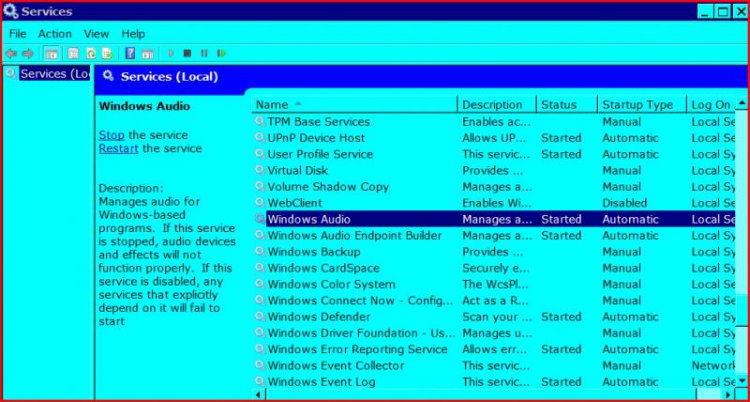Select the Windows Connect Now service row
This screenshot has height=402, width=750.
point(360,301)
